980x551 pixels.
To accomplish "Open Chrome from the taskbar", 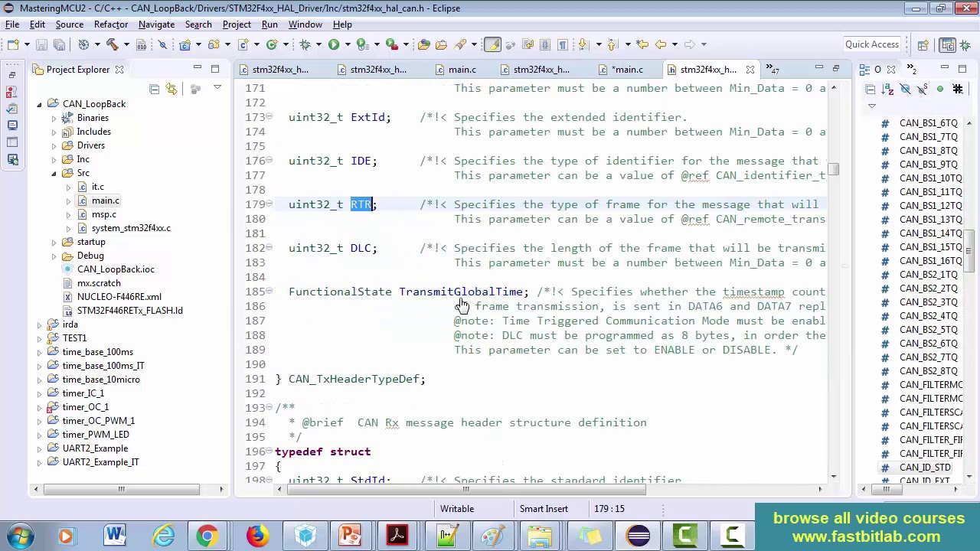I will pyautogui.click(x=207, y=534).
